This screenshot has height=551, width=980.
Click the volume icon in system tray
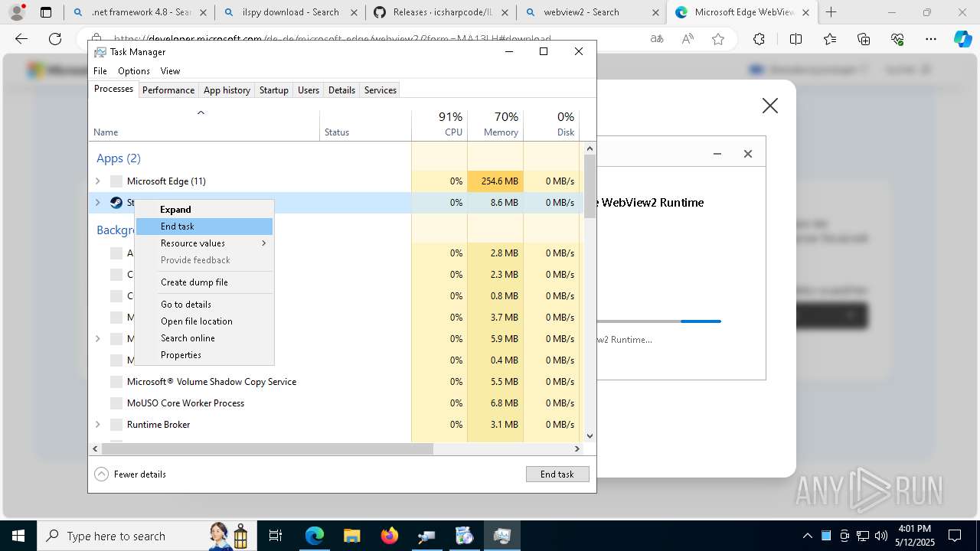[880, 536]
